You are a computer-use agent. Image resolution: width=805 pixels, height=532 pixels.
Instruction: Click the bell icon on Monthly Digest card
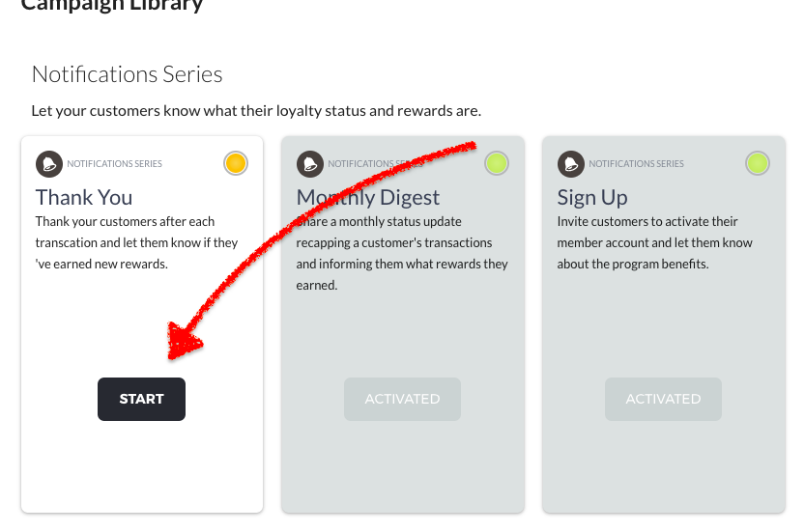[x=310, y=163]
